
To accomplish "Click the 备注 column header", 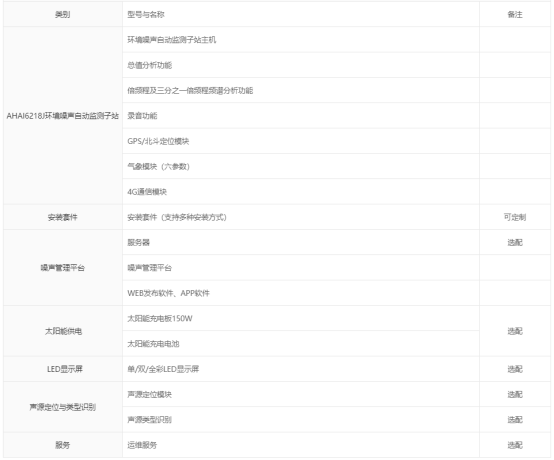I will [x=515, y=14].
